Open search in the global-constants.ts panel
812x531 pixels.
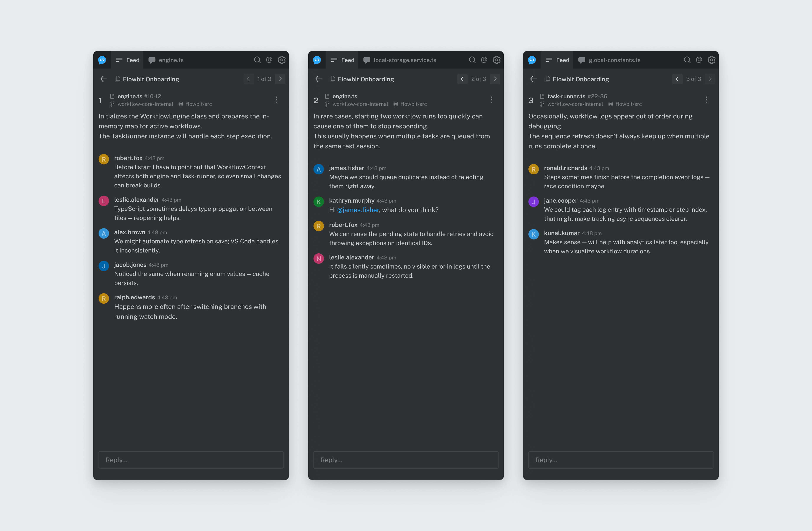(x=687, y=60)
